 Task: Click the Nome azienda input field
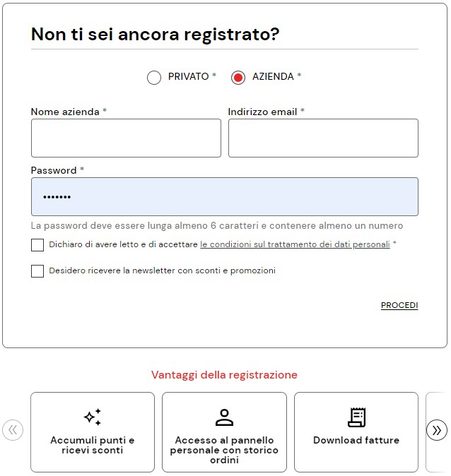126,138
